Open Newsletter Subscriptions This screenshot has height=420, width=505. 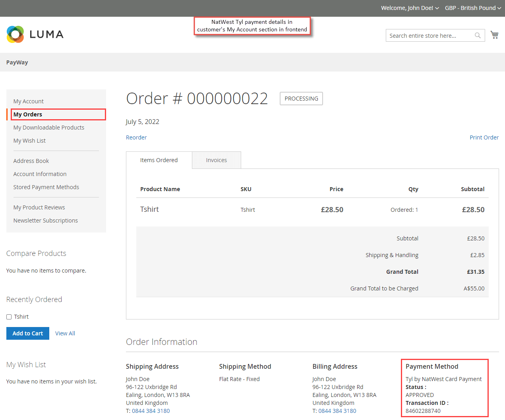coord(46,221)
